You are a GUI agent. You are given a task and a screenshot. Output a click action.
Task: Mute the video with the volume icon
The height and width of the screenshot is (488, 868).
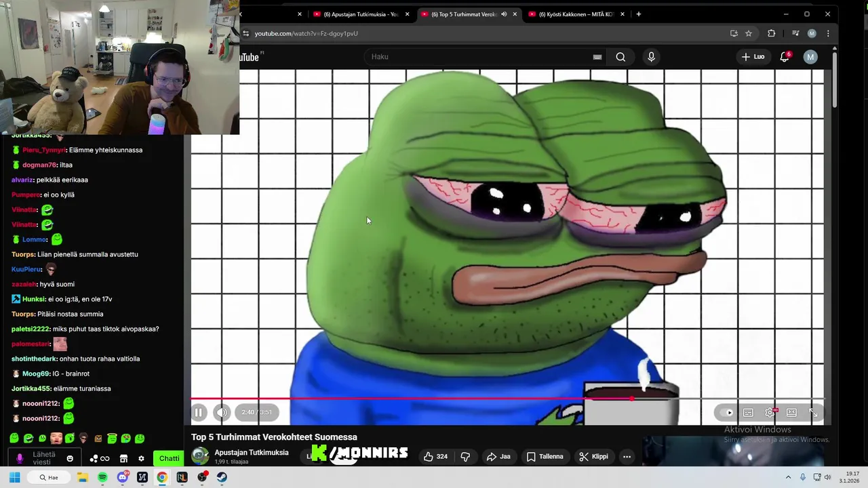[x=222, y=412]
